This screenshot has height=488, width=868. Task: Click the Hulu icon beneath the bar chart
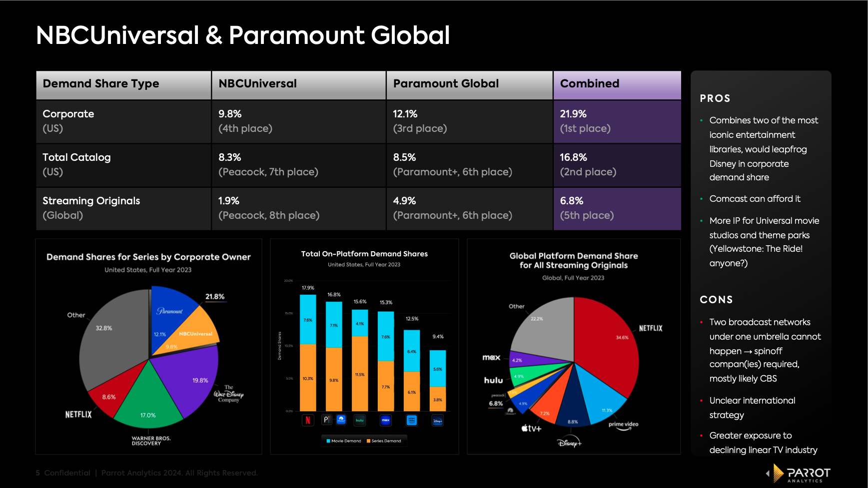360,420
